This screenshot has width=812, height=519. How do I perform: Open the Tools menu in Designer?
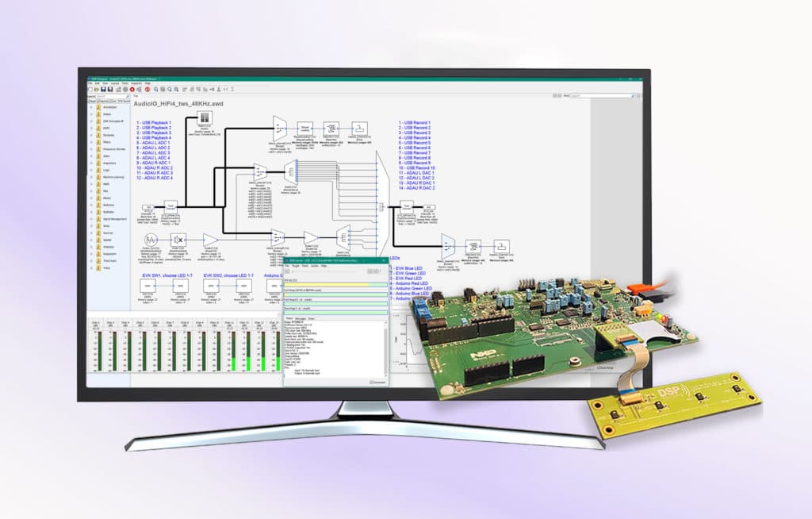click(124, 83)
